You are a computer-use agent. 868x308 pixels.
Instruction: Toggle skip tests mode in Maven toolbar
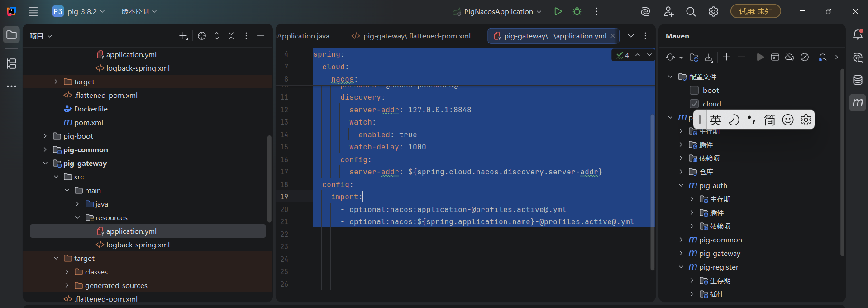(x=805, y=57)
